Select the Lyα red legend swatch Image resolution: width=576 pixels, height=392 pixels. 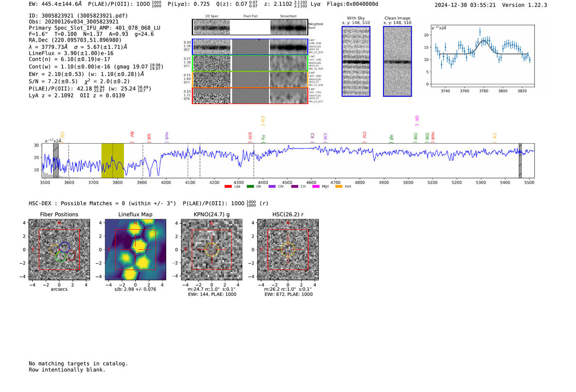[228, 186]
